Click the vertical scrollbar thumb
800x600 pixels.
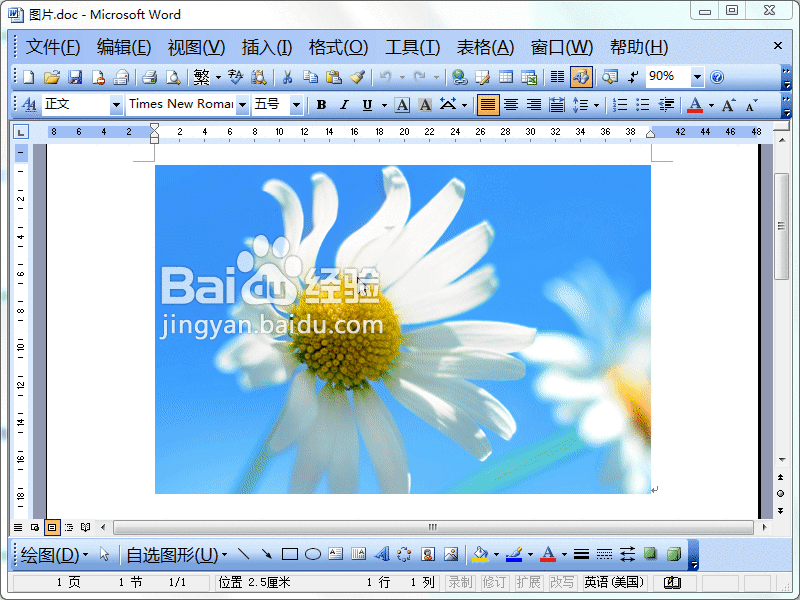tap(781, 226)
